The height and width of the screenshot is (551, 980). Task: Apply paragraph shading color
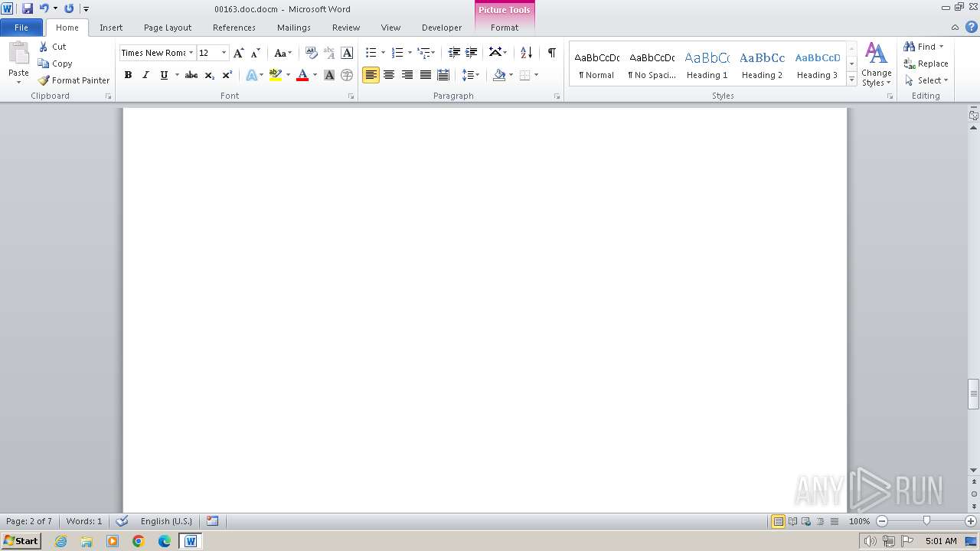point(499,75)
